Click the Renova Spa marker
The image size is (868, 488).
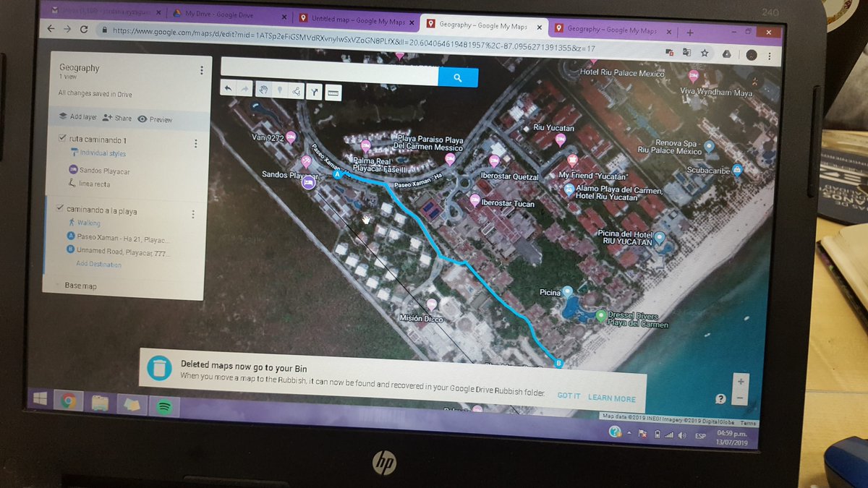pyautogui.click(x=710, y=145)
